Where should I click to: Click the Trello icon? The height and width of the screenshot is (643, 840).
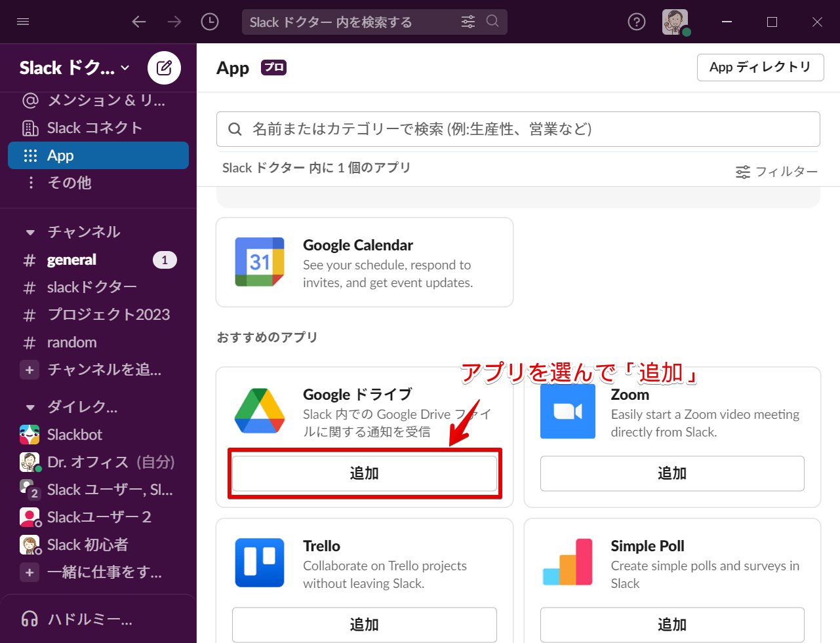[x=260, y=562]
